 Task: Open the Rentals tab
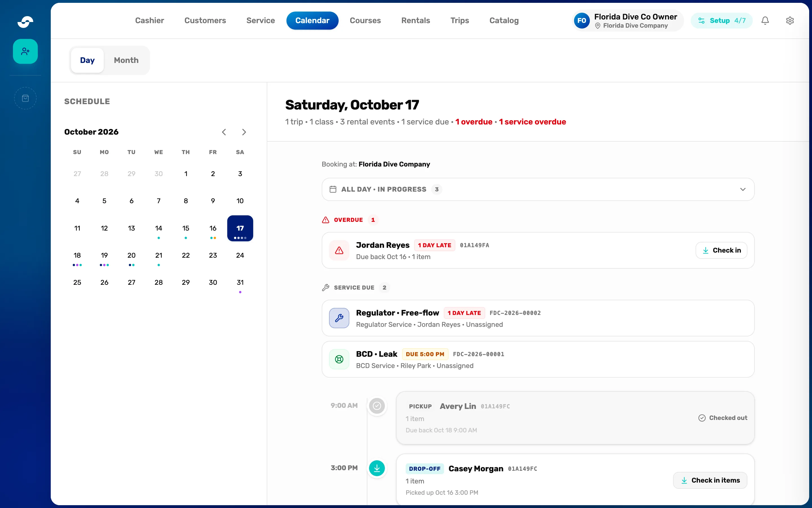coord(415,21)
